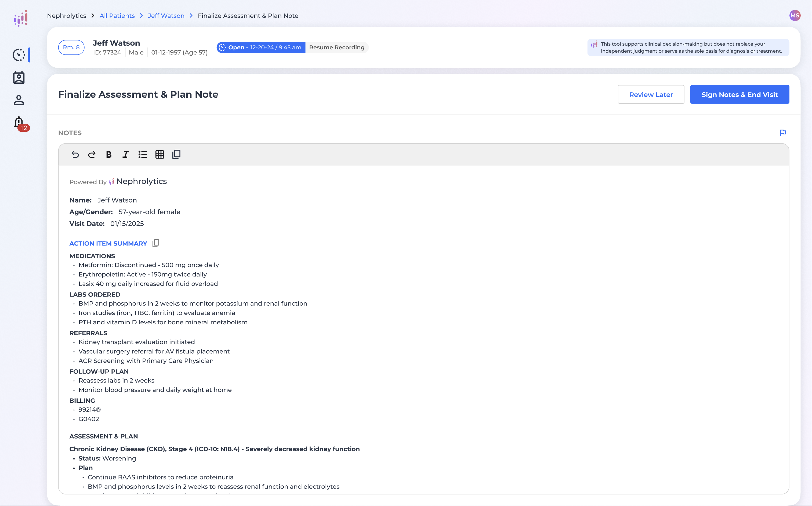
Task: Insert a table into the note
Action: click(160, 154)
